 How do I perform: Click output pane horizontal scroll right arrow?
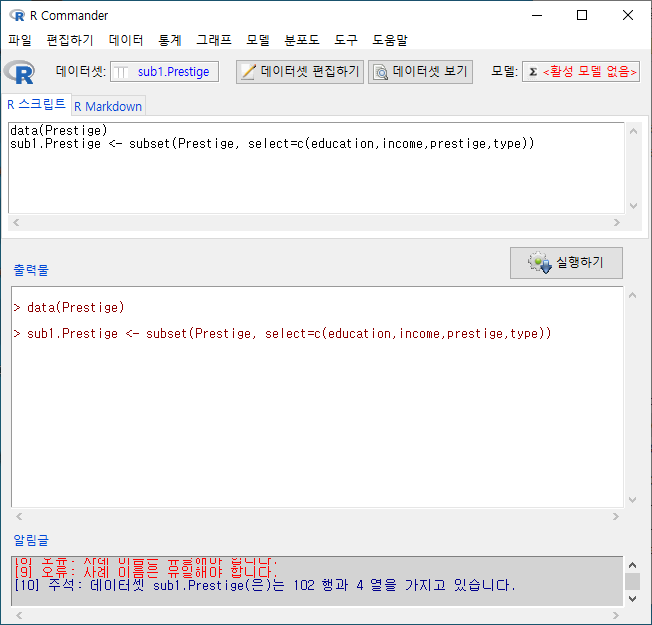pos(616,516)
